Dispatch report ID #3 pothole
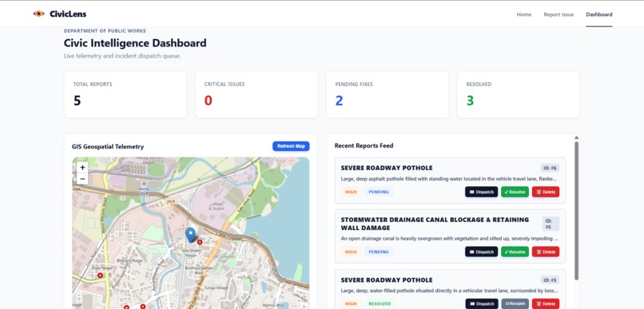The height and width of the screenshot is (309, 644). click(481, 303)
